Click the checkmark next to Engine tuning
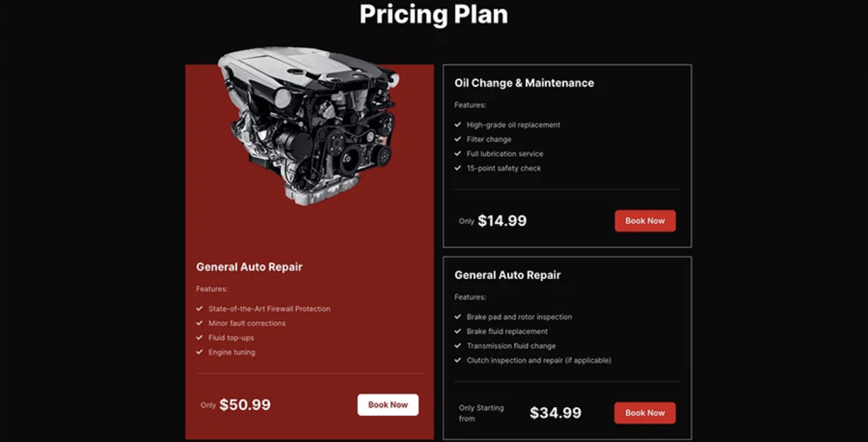Image resolution: width=868 pixels, height=442 pixels. 200,352
